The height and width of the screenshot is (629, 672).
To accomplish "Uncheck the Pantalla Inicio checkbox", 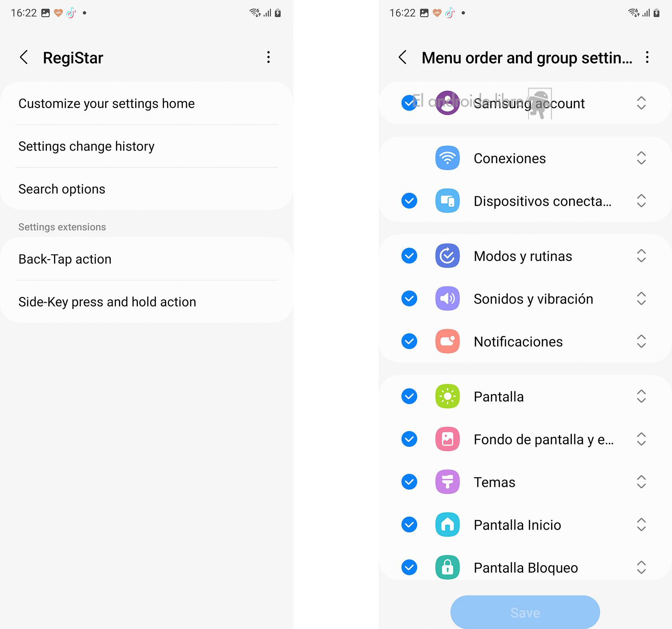I will click(x=409, y=525).
